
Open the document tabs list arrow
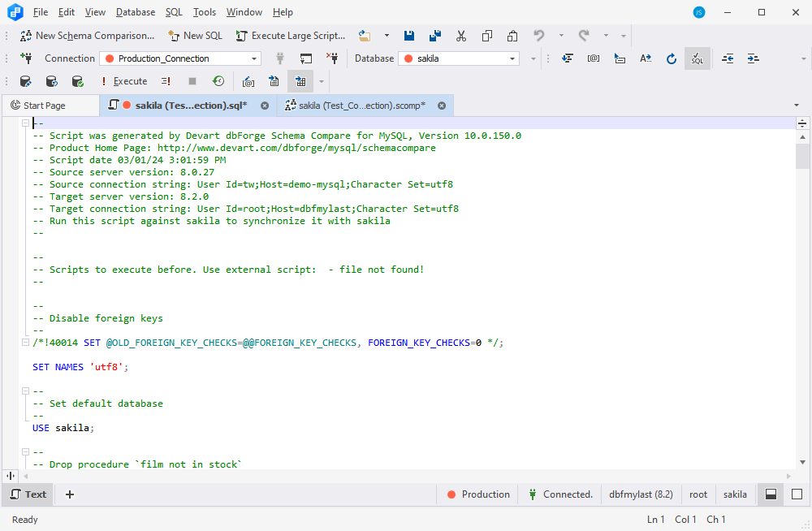pyautogui.click(x=797, y=106)
